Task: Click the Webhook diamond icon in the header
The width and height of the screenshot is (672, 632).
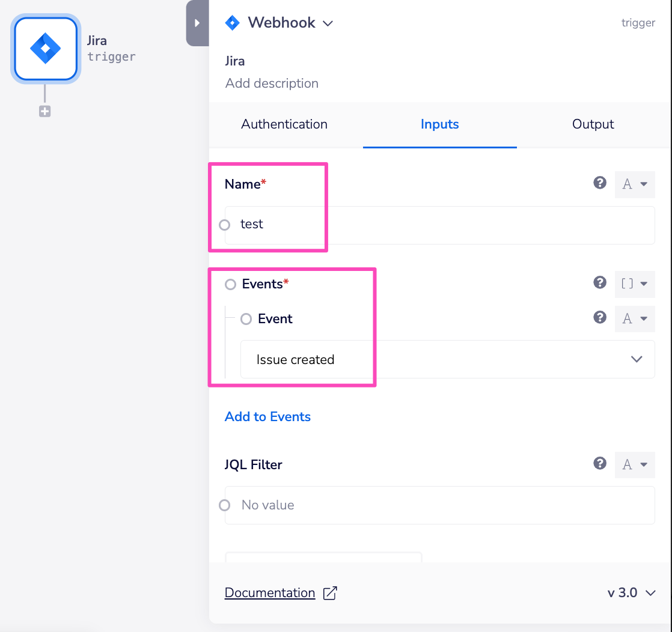Action: pyautogui.click(x=233, y=22)
